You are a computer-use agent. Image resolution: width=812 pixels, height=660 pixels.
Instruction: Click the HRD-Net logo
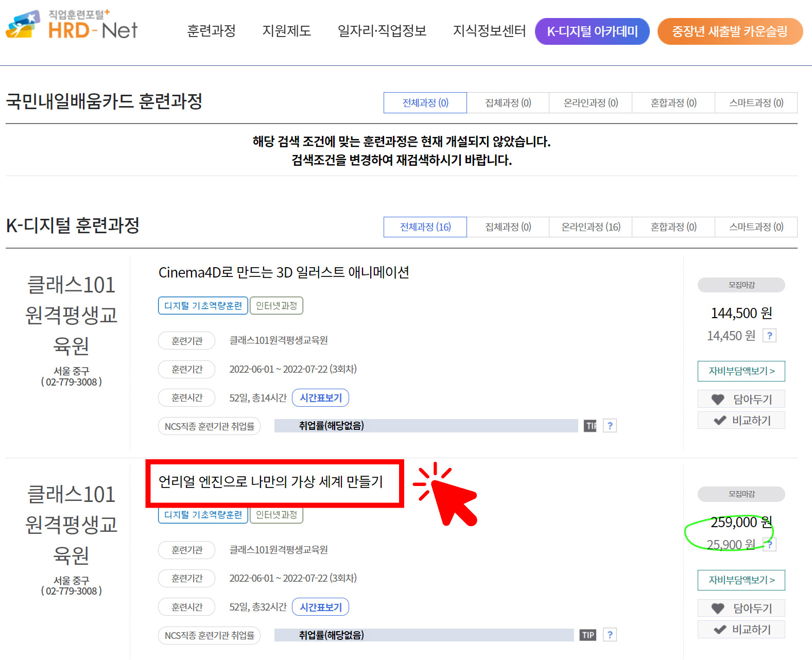pyautogui.click(x=72, y=25)
